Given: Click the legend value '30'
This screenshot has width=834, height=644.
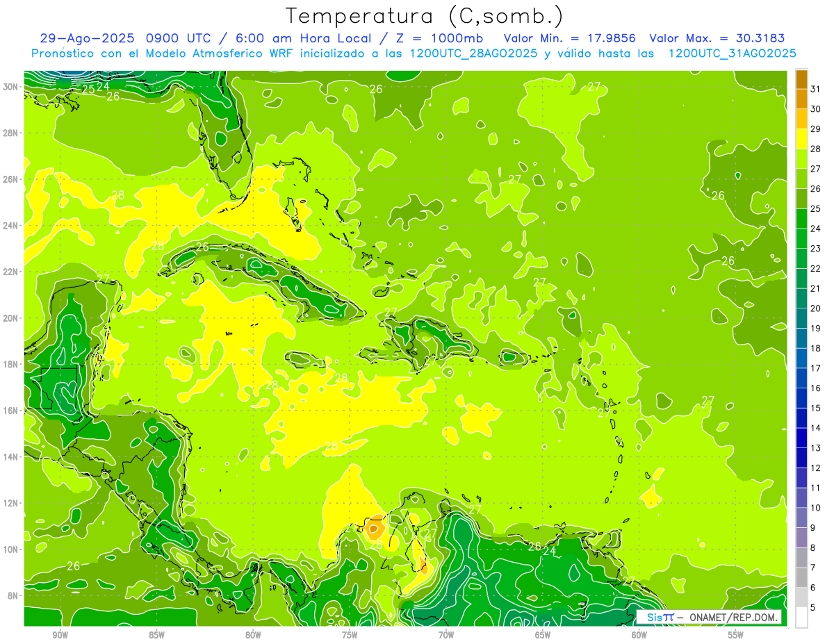Looking at the screenshot, I should click(816, 109).
